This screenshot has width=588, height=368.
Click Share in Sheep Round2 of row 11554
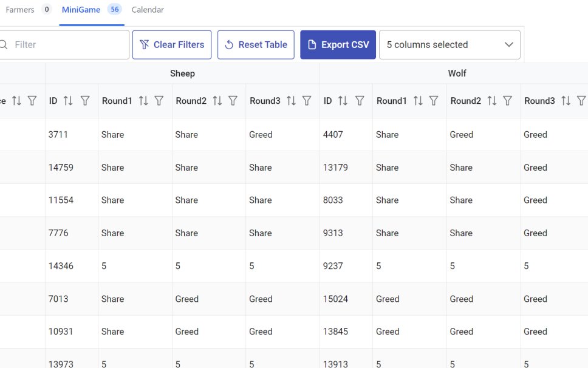(186, 200)
